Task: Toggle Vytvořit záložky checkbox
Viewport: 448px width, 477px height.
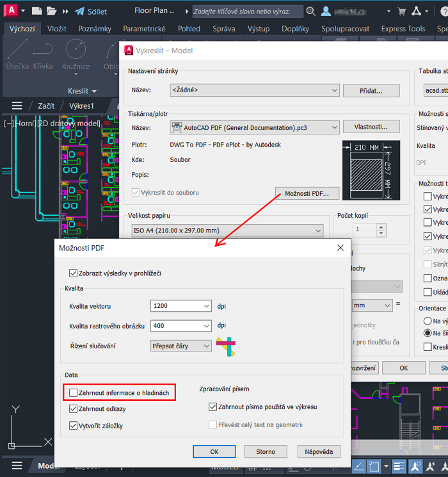Action: [74, 425]
